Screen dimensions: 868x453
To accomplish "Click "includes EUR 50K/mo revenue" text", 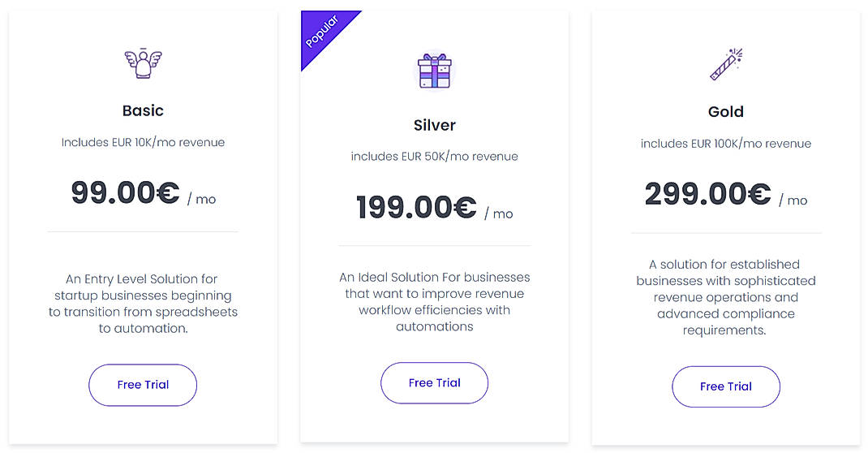I will click(x=434, y=157).
